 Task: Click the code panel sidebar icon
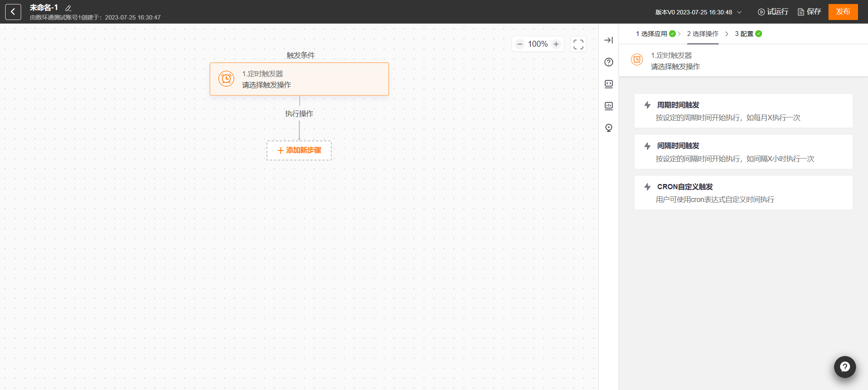[609, 84]
